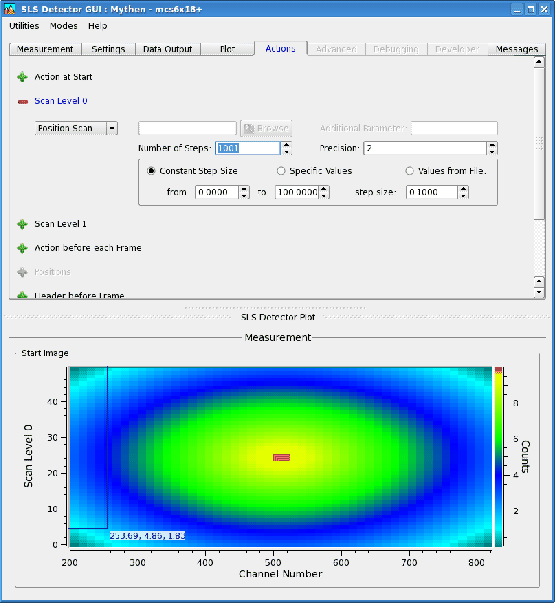Click the Number of Steps input field
This screenshot has height=603, width=555.
(x=248, y=148)
